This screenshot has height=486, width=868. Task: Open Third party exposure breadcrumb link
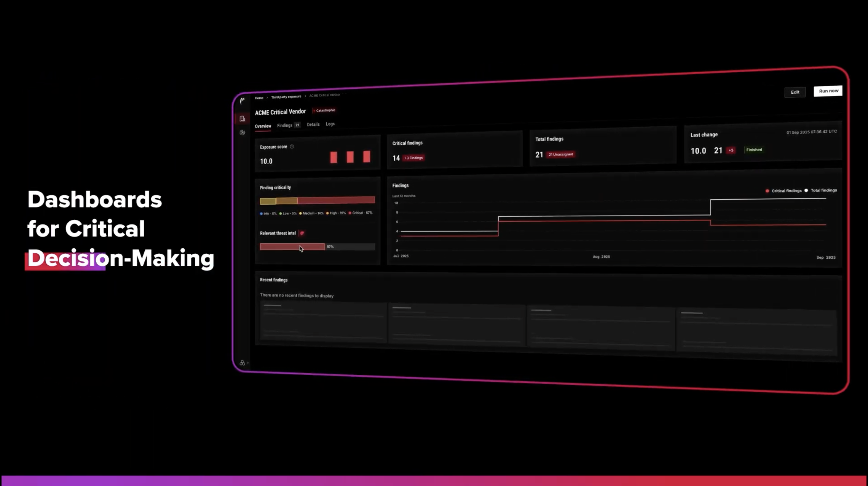coord(286,97)
